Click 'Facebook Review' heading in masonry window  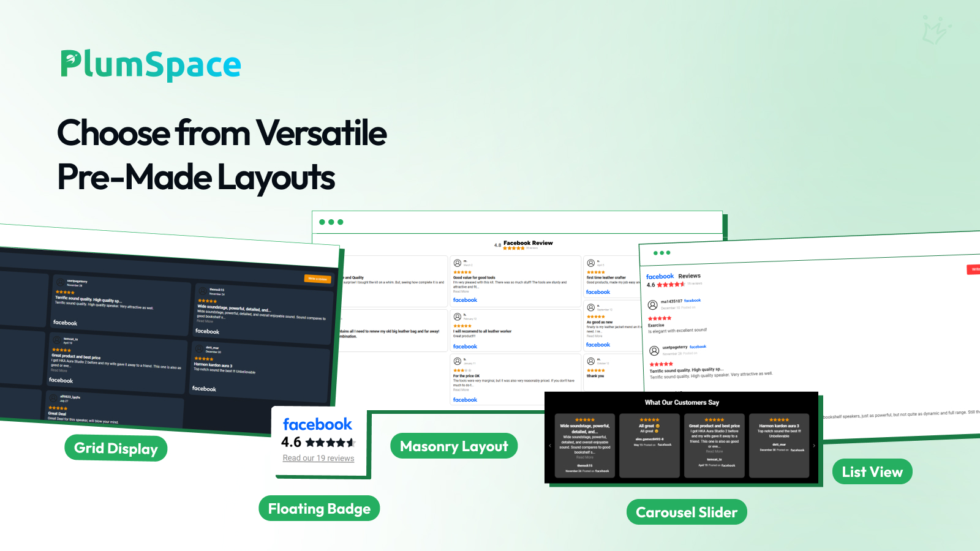pyautogui.click(x=528, y=243)
